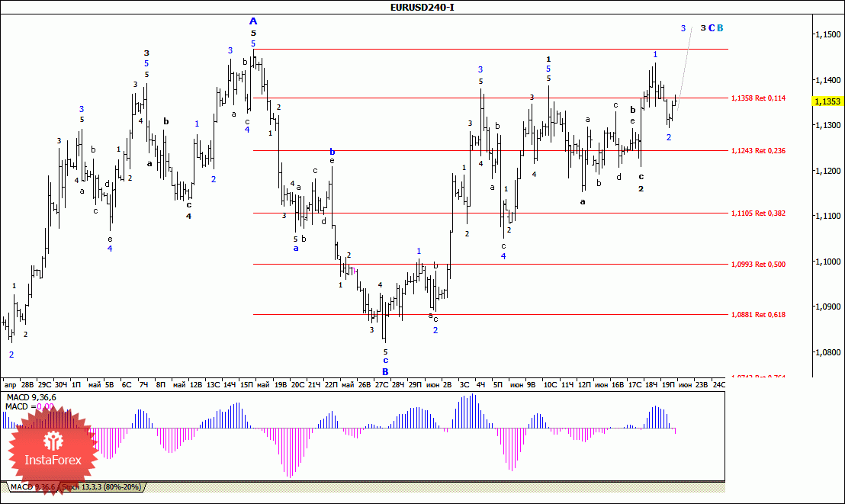Select the 13C date axis marker
This screenshot has width=845, height=504.
point(213,384)
